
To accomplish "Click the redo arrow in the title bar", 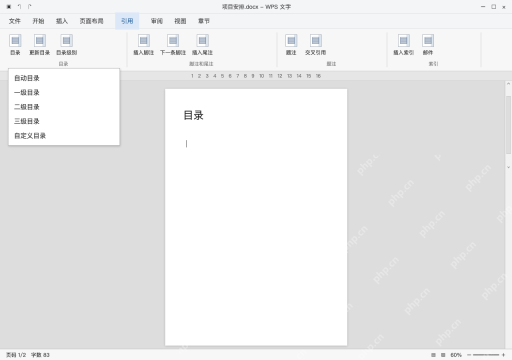I will pyautogui.click(x=30, y=6).
